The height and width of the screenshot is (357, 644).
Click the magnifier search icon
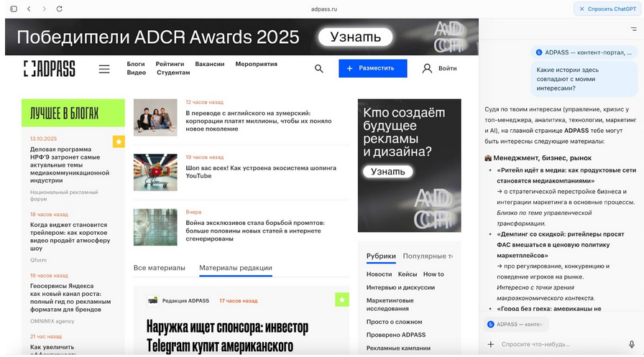[x=318, y=68]
